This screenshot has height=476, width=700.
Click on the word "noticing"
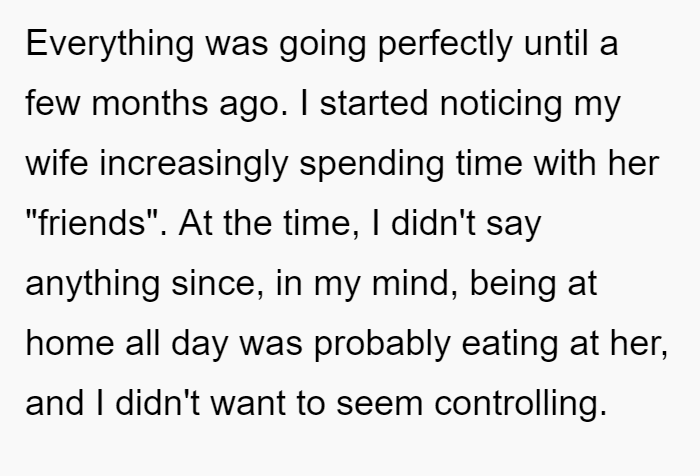coord(501,104)
